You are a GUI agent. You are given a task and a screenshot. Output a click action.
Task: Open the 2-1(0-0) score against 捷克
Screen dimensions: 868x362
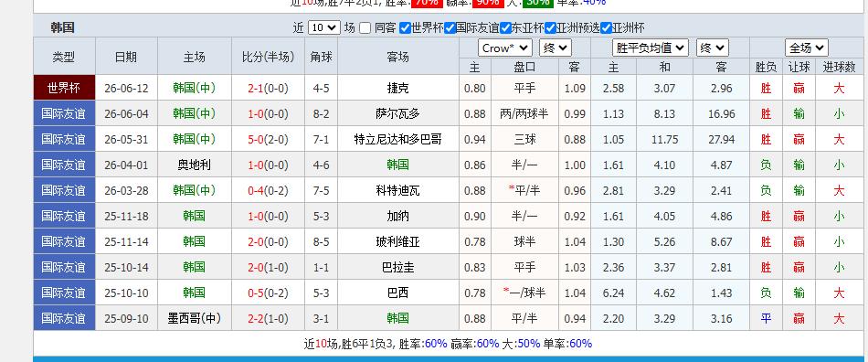click(268, 89)
